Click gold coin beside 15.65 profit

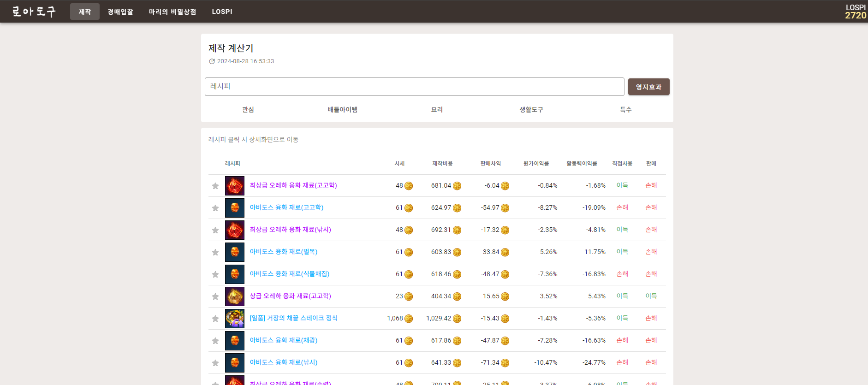505,296
